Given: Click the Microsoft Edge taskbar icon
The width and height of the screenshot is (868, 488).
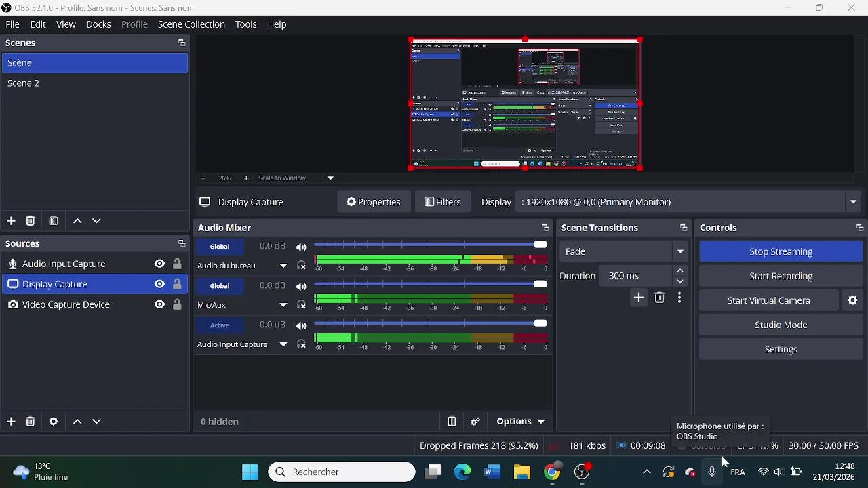Looking at the screenshot, I should pyautogui.click(x=462, y=472).
